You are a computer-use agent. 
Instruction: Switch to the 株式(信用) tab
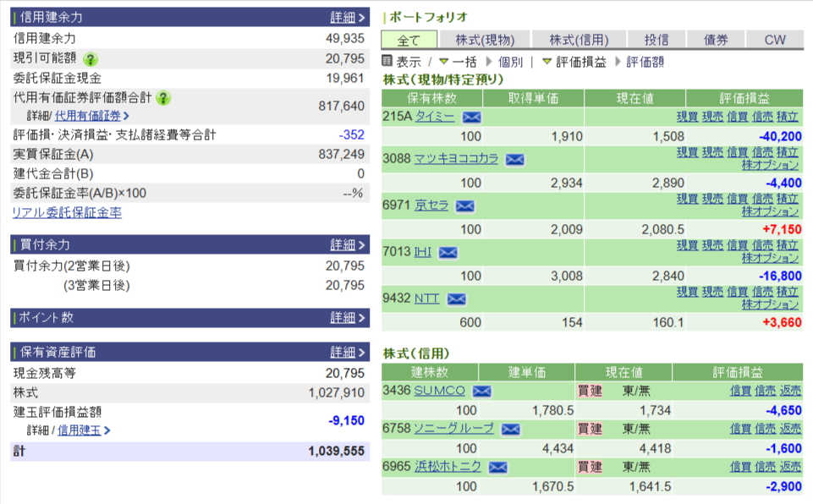[579, 40]
